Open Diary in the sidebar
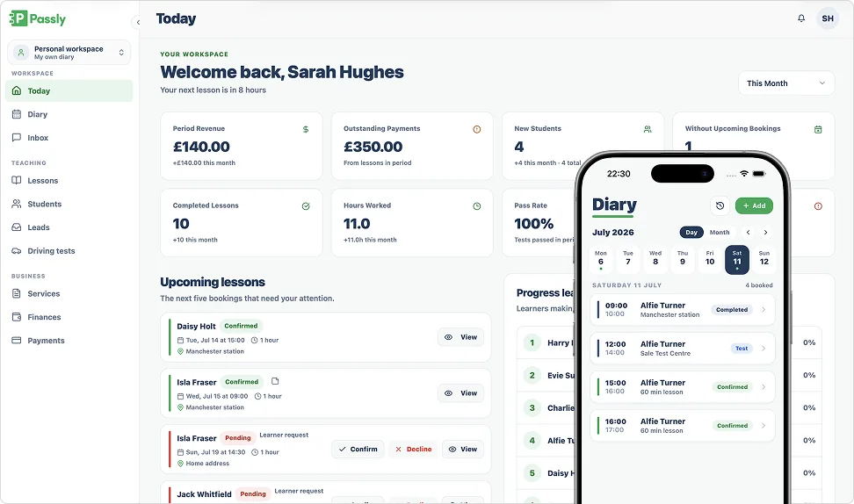Viewport: 854px width, 504px height. point(69,114)
